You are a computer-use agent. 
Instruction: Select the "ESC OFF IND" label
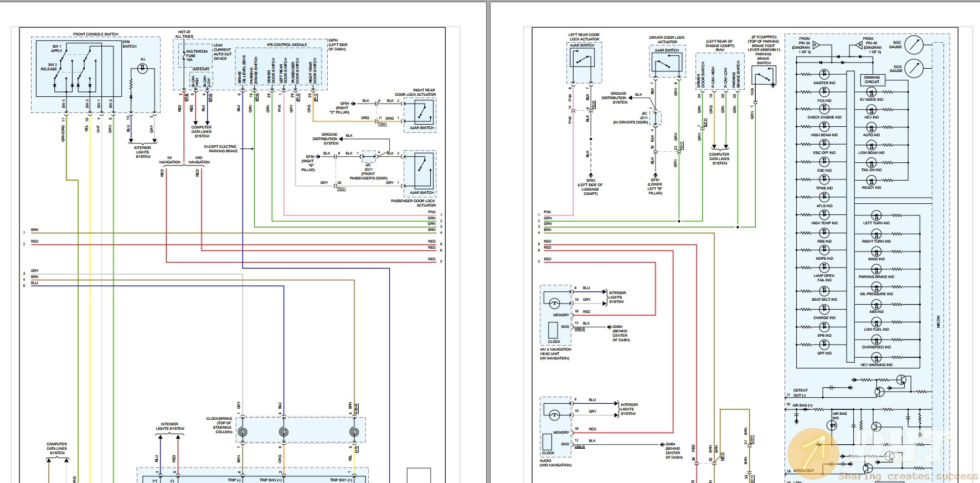(824, 153)
